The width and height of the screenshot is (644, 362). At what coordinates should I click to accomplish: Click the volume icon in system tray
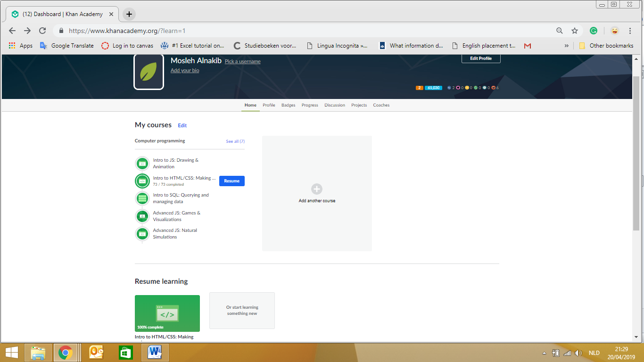tap(578, 353)
